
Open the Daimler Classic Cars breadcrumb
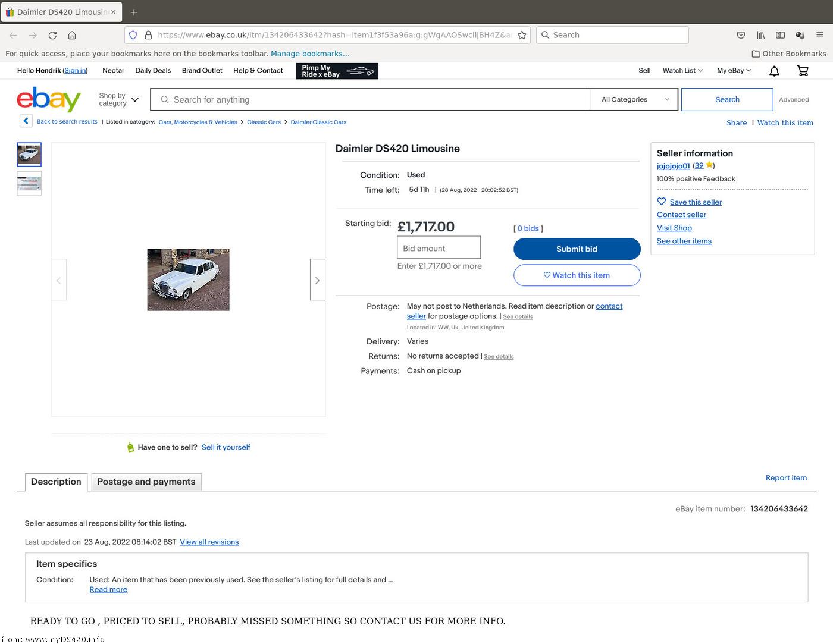click(x=318, y=122)
